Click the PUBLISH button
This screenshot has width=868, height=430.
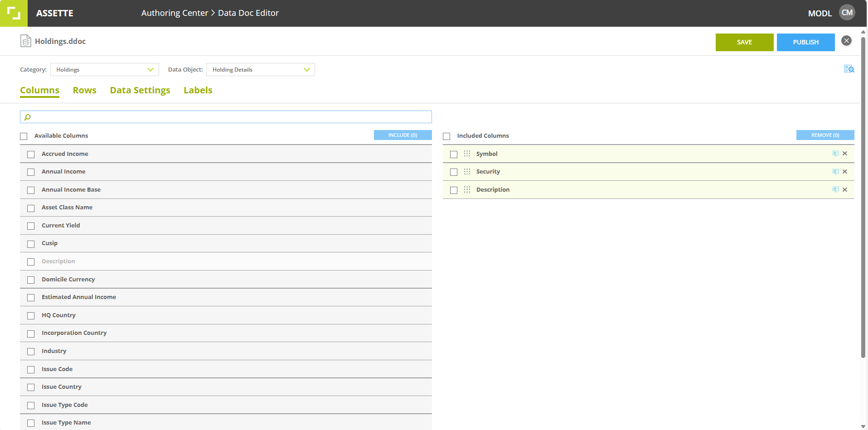[805, 42]
